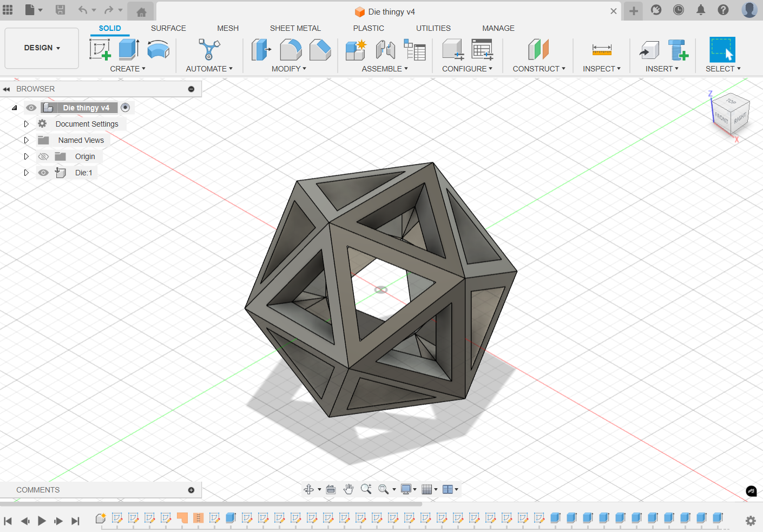
Task: Open the CREATE dropdown menu
Action: [x=128, y=69]
